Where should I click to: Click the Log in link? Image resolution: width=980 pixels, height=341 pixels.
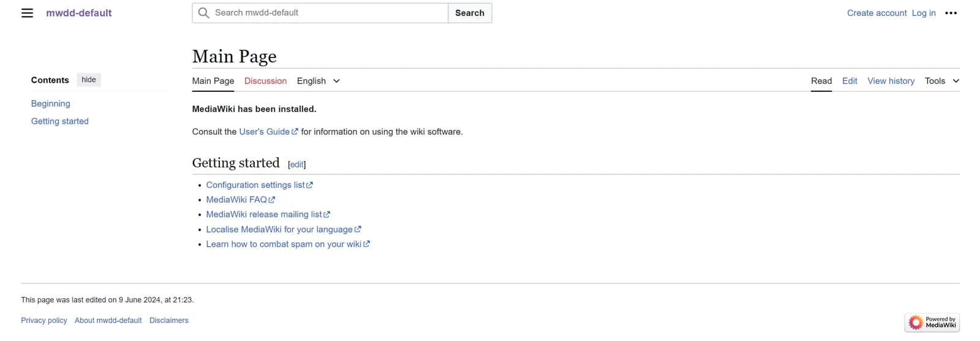(924, 13)
